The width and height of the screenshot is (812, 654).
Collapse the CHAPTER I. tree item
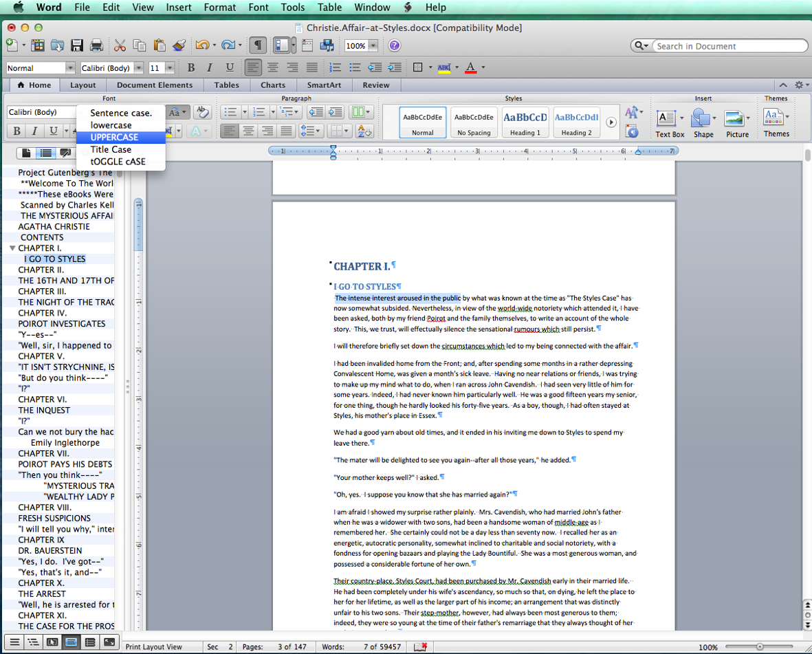click(x=12, y=248)
